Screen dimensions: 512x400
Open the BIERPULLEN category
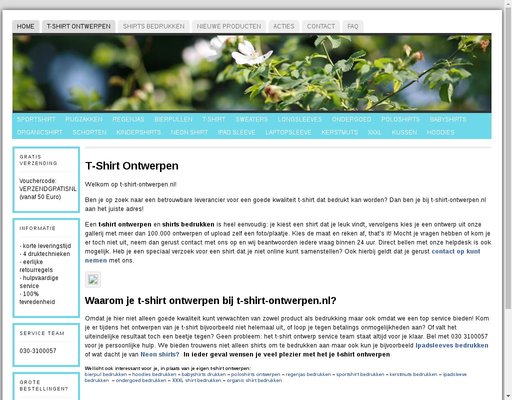coord(173,119)
